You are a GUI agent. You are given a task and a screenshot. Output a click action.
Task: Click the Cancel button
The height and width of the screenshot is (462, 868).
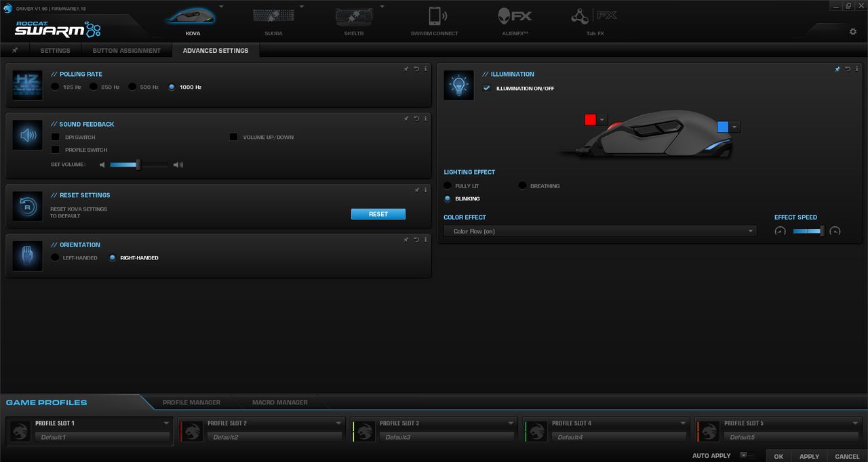click(848, 456)
